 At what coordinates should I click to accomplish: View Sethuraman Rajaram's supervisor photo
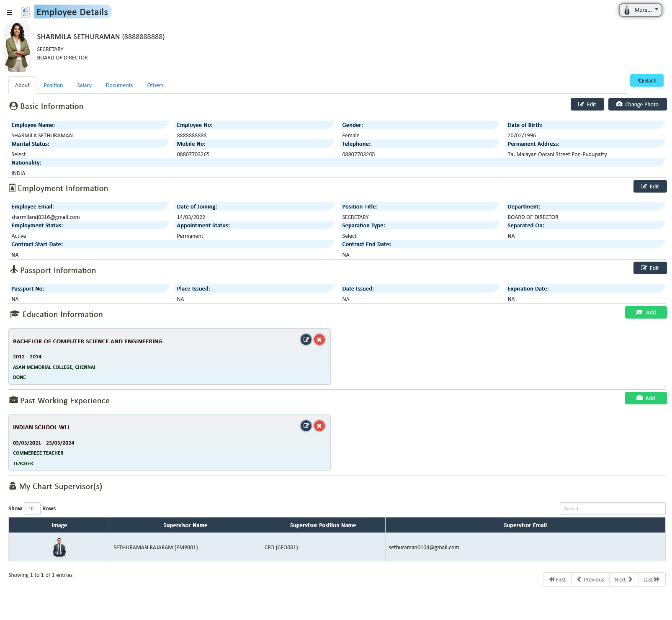coord(59,547)
